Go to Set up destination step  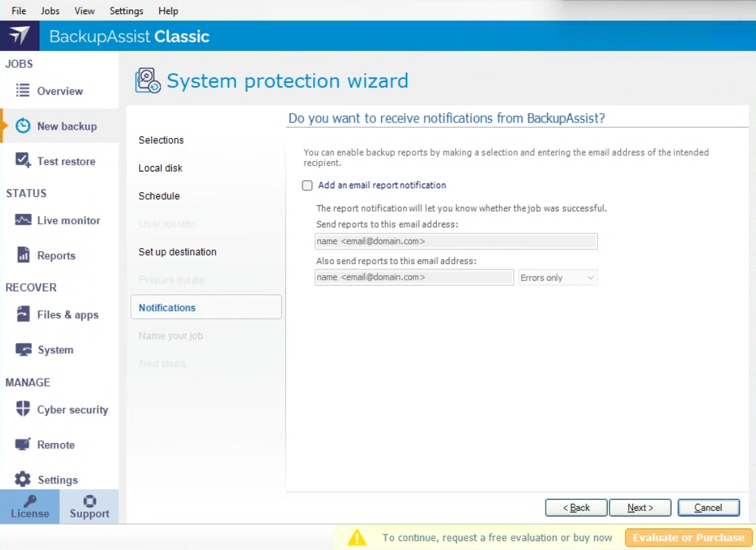(x=177, y=251)
